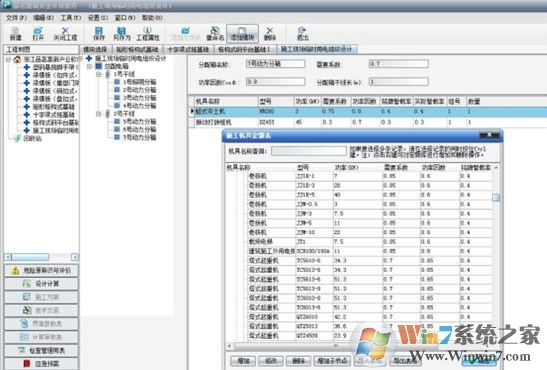Click the 删除 (Delete) icon in main toolbar
547x370 pixels.
(269, 33)
